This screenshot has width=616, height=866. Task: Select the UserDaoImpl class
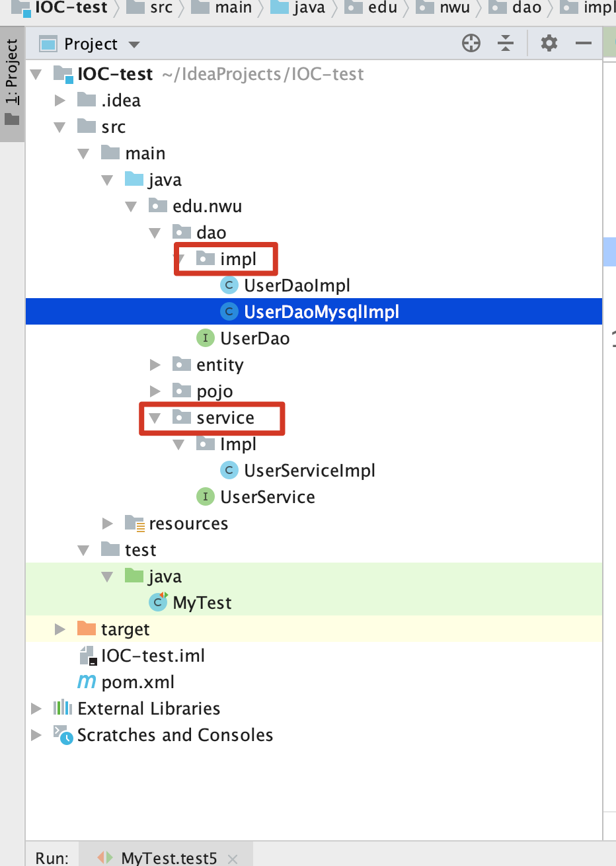297,286
